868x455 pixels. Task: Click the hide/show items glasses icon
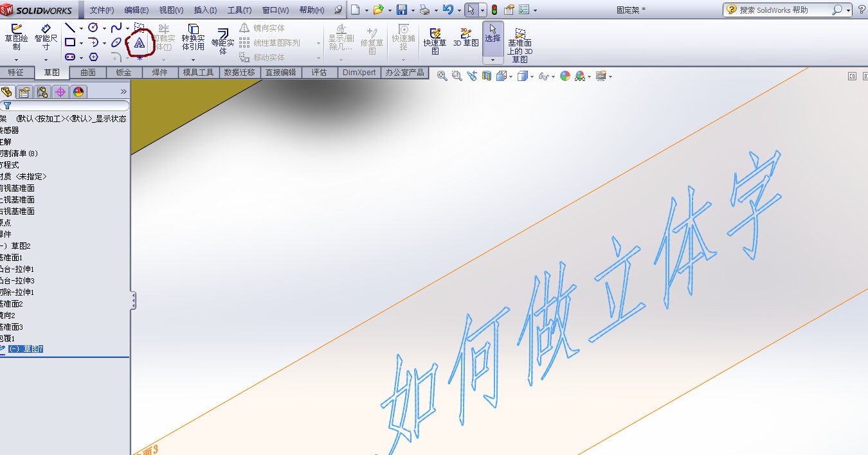543,76
